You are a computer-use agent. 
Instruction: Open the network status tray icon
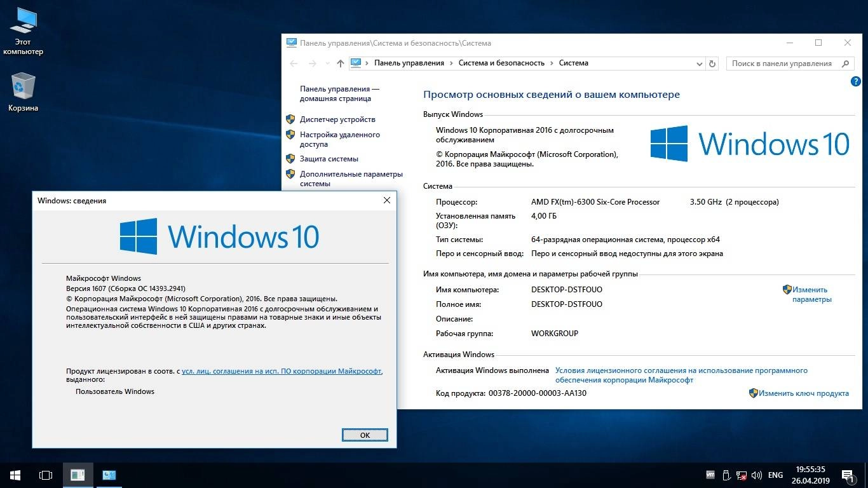[x=742, y=475]
